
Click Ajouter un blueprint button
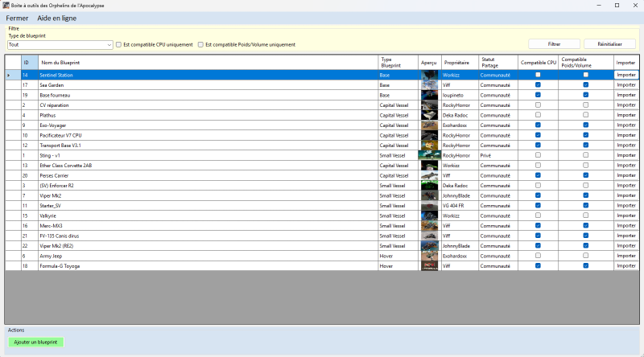[x=35, y=342]
